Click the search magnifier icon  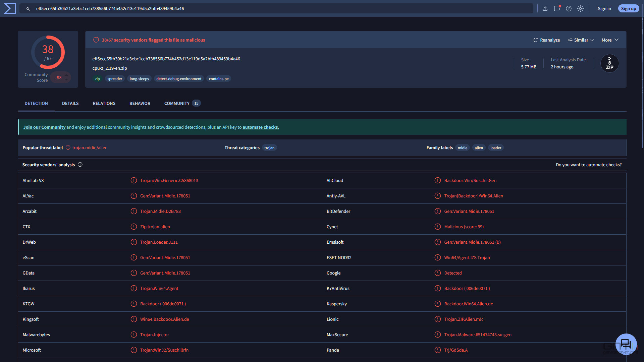click(28, 9)
